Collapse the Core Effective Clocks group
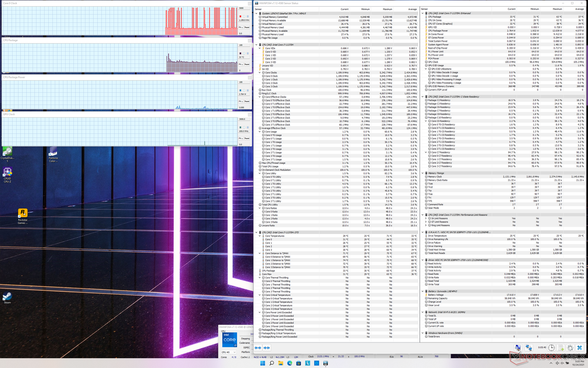The height and width of the screenshot is (368, 588). click(x=260, y=97)
